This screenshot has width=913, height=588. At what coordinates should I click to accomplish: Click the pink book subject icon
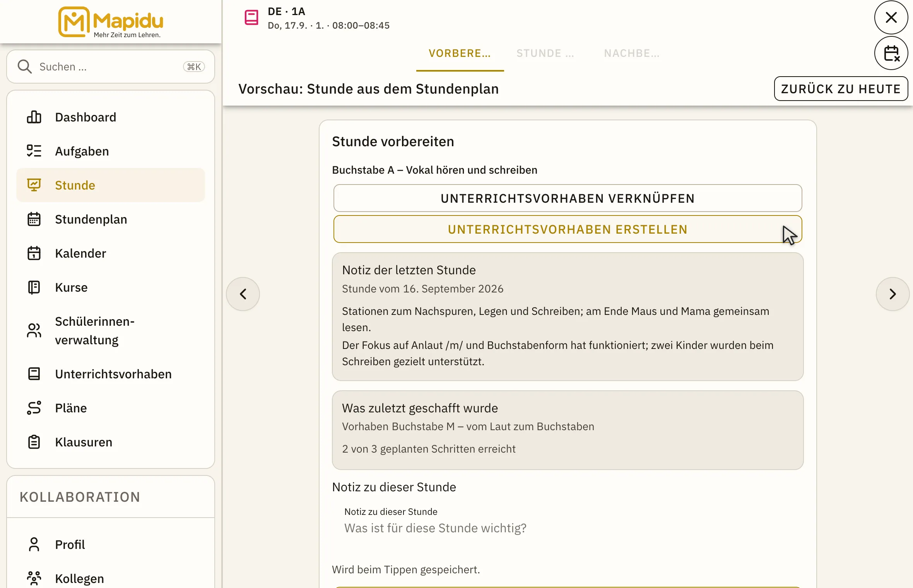[x=251, y=17]
